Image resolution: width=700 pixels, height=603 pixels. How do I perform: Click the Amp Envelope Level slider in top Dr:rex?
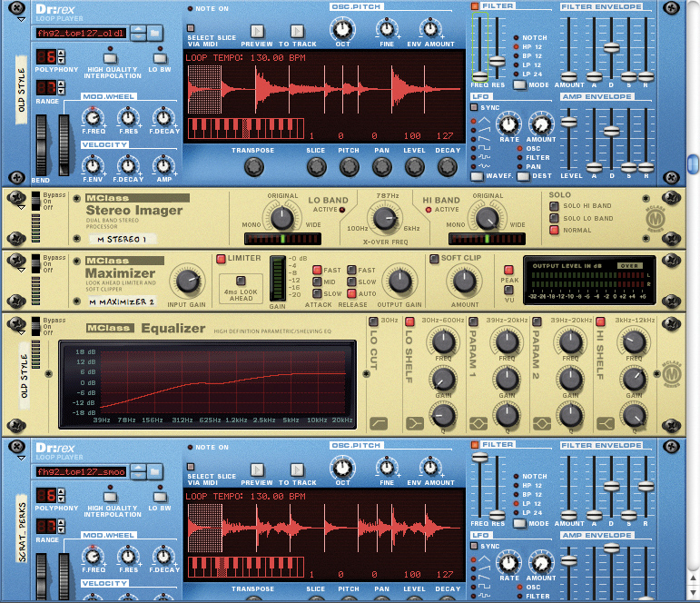(568, 122)
